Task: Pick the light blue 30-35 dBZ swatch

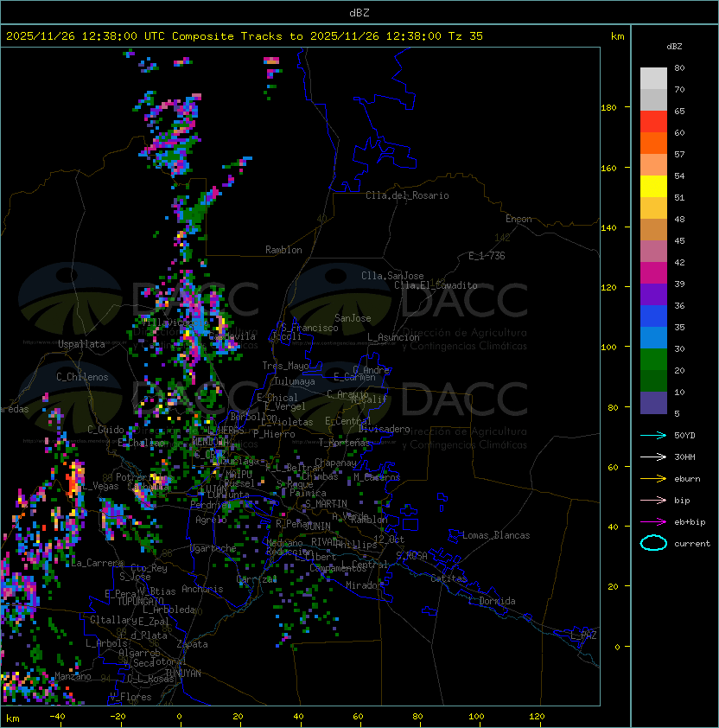Action: pos(653,337)
